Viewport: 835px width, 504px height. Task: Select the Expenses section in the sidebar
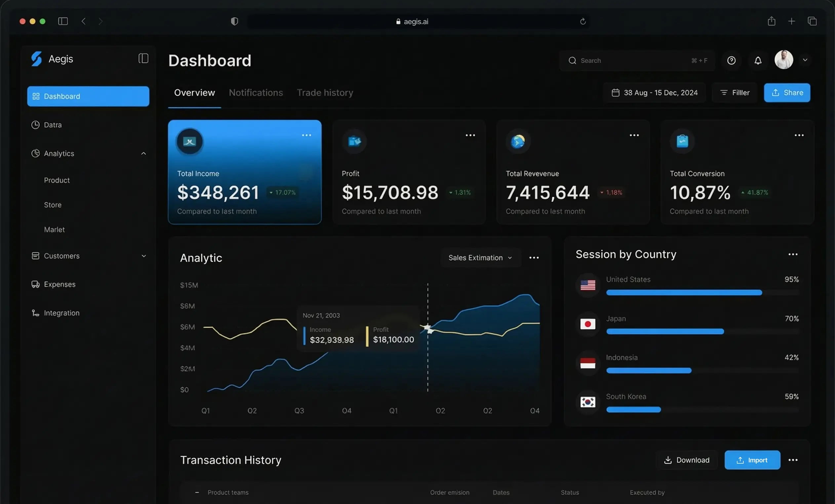pos(59,284)
